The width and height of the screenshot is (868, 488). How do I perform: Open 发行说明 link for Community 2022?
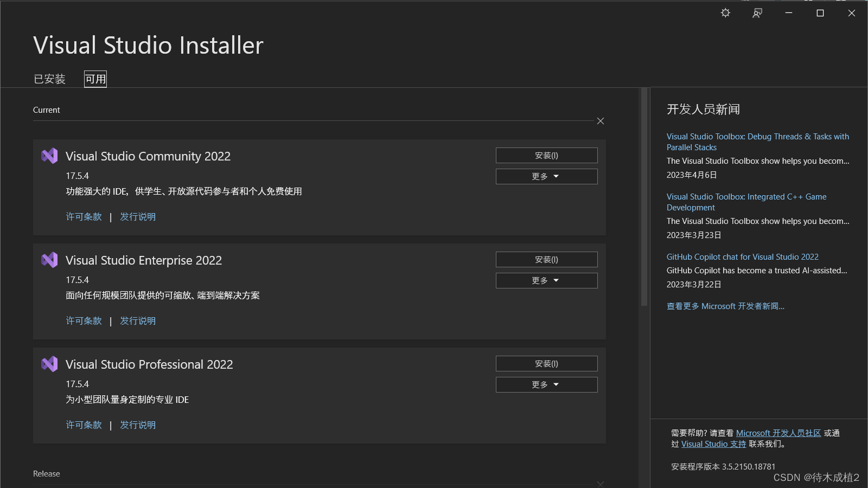(138, 217)
